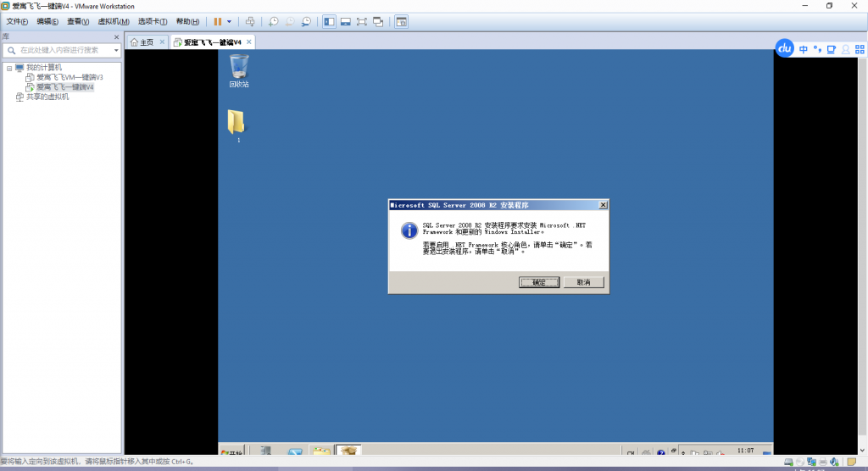868x471 pixels.
Task: Click the installer package taskbar icon
Action: pyautogui.click(x=348, y=450)
